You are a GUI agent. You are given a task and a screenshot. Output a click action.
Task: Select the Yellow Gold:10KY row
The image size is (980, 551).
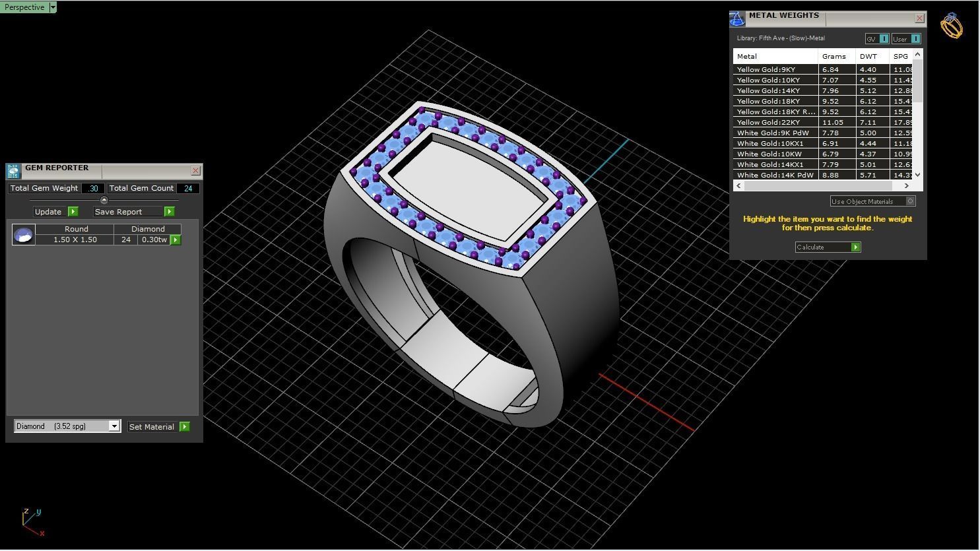[x=823, y=80]
